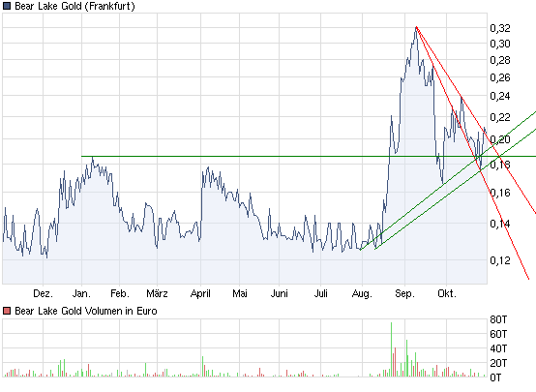Select the 'Dez.' month label on the axis
This screenshot has width=536, height=392.
coord(44,293)
